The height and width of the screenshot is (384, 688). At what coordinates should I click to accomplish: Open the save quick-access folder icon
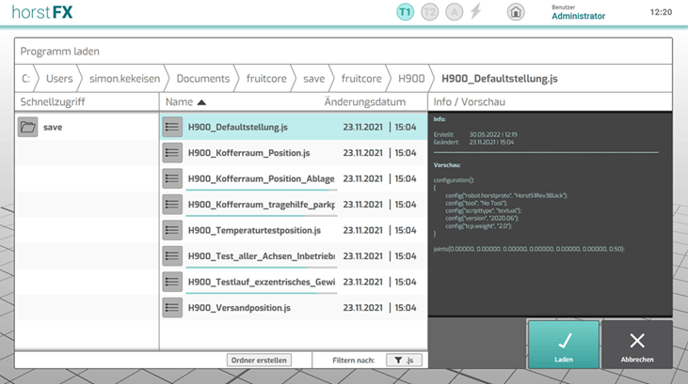pos(28,127)
